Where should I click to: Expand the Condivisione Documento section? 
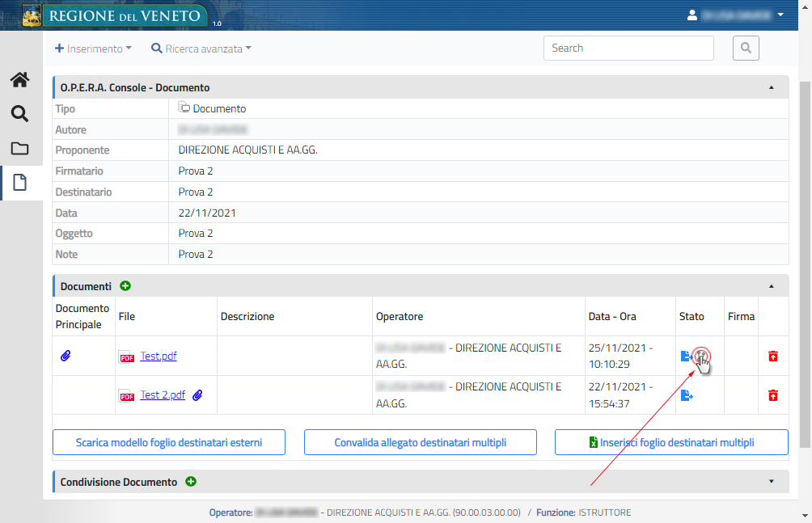771,482
